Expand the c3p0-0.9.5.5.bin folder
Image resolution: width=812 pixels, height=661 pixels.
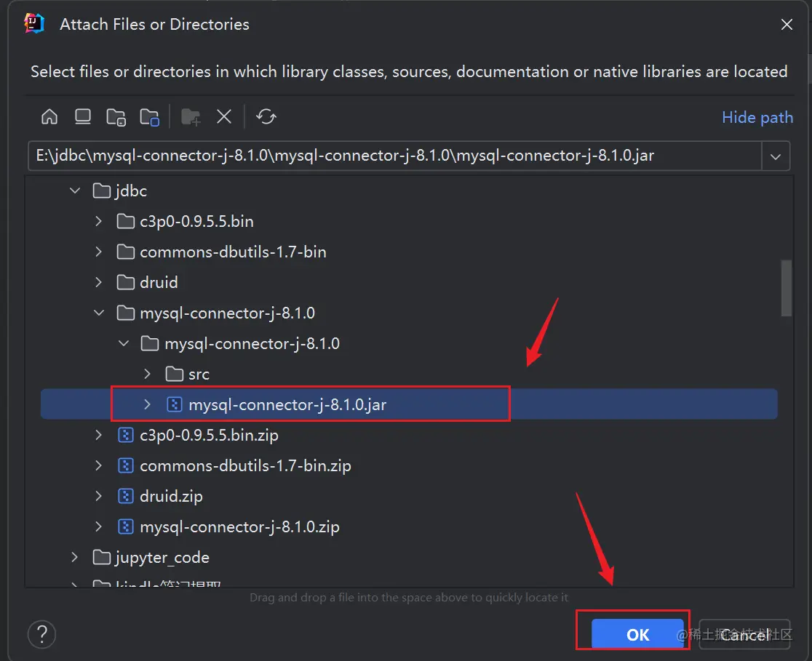[x=98, y=221]
